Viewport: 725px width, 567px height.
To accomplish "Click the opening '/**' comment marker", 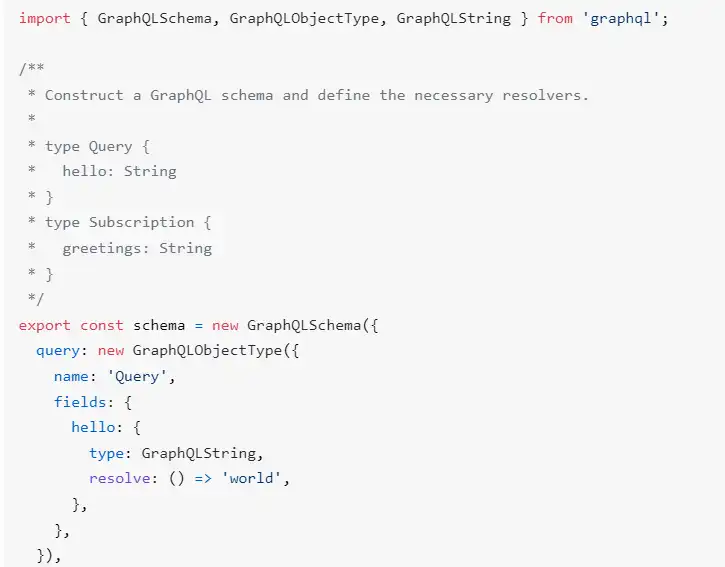I will [x=31, y=68].
